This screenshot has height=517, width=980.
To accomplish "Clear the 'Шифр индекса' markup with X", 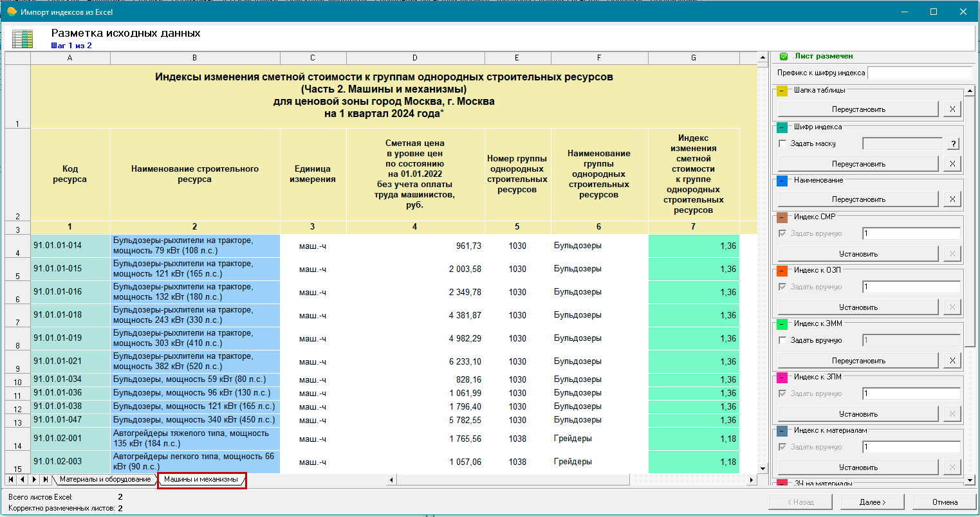I will coord(952,164).
